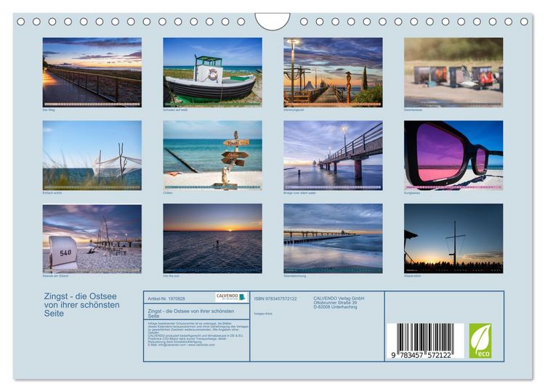Click the calendar hanger notch at top center
The height and width of the screenshot is (392, 545).
(x=272, y=21)
